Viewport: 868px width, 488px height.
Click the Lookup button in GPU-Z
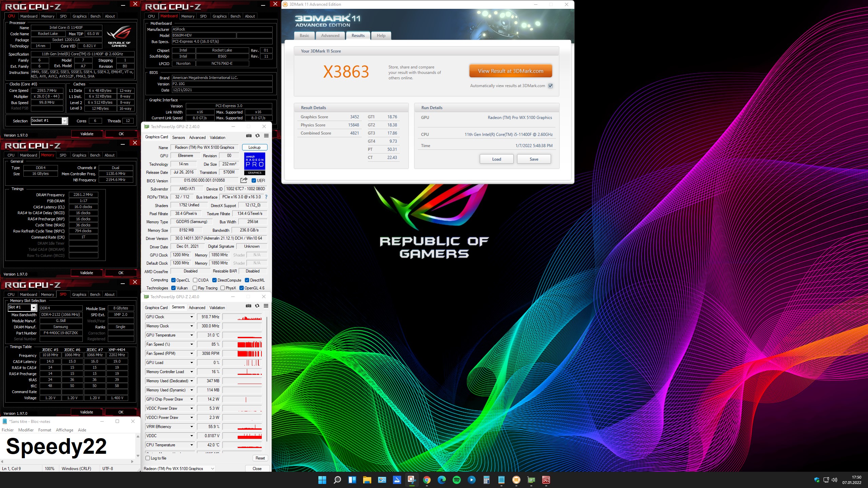click(x=255, y=147)
